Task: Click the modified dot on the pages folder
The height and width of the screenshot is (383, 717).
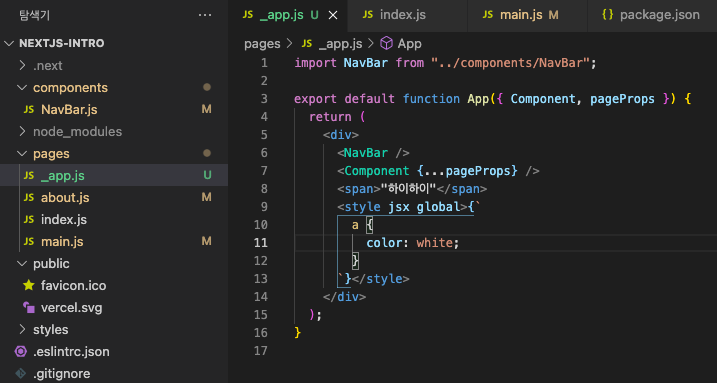Action: point(207,153)
